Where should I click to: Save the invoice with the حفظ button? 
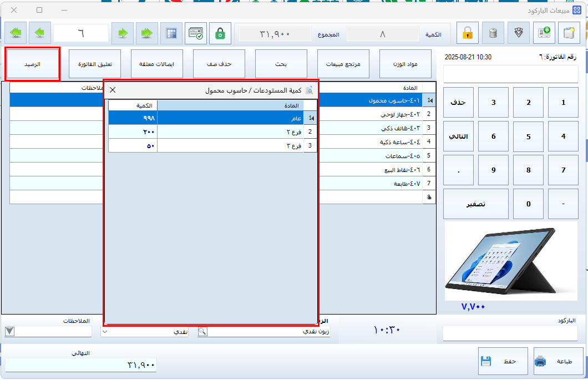(x=503, y=361)
